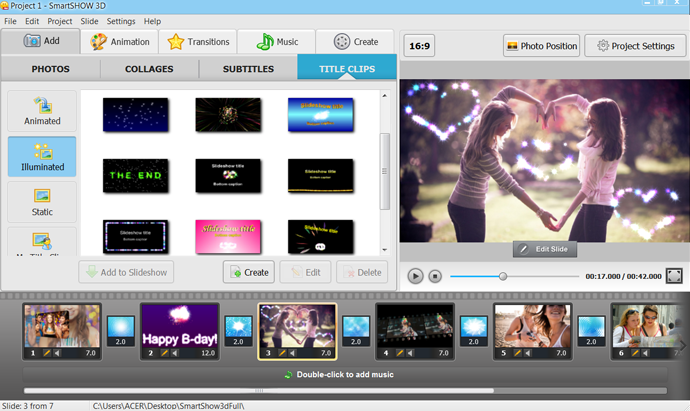Screen dimensions: 690x411
Task: Toggle sound icon on slide 5
Action: tap(528, 353)
